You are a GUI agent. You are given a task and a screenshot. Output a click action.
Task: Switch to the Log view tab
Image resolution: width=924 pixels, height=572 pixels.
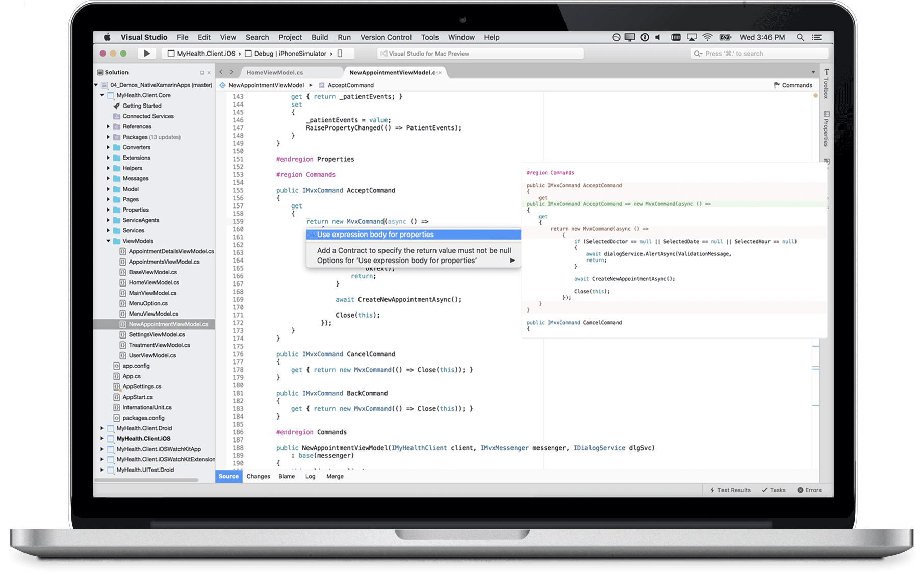coord(310,476)
